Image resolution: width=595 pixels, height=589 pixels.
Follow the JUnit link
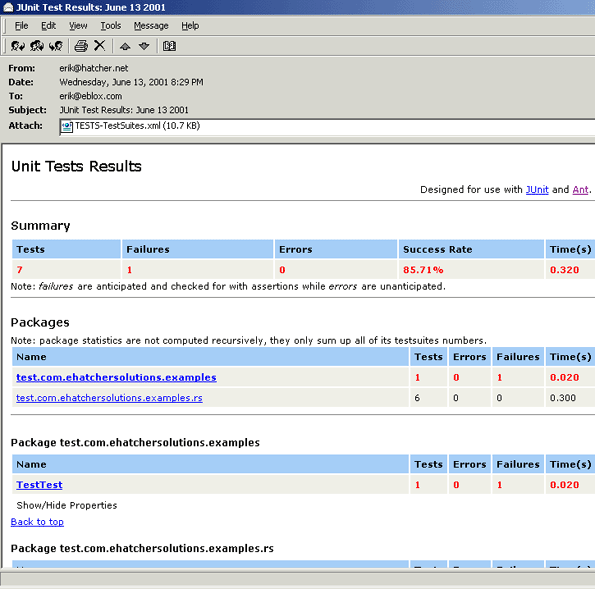pos(537,189)
